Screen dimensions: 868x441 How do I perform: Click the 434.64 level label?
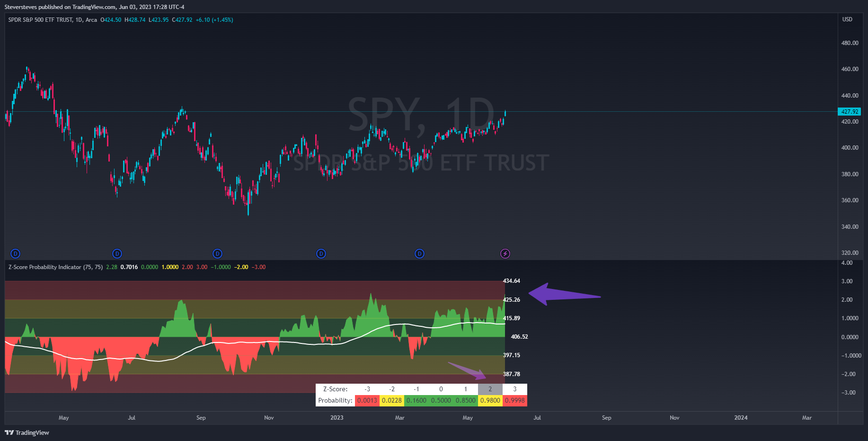click(x=512, y=281)
